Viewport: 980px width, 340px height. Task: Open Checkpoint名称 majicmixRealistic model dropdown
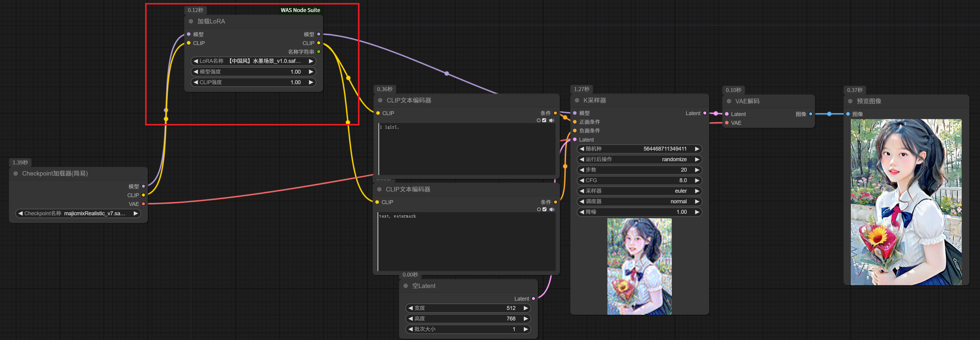(78, 213)
